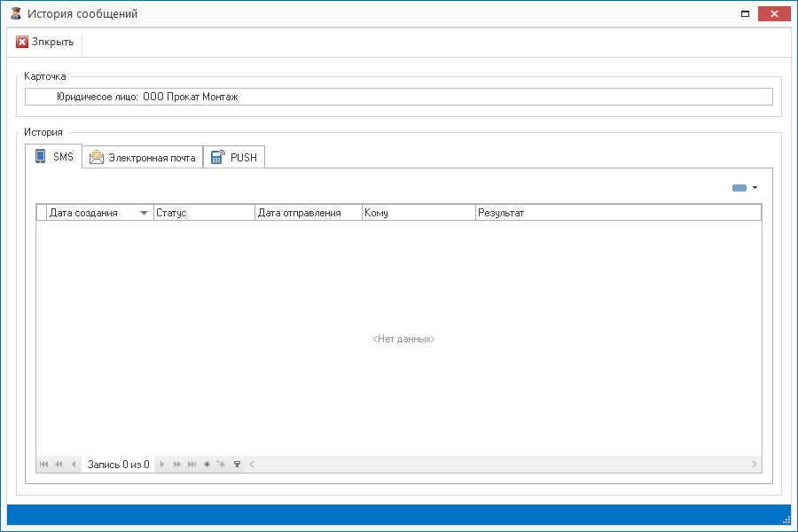
Task: Switch to the SMS tab
Action: pyautogui.click(x=54, y=157)
